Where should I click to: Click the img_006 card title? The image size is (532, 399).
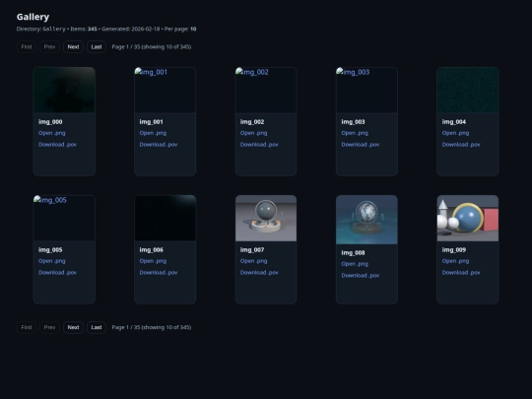click(151, 249)
